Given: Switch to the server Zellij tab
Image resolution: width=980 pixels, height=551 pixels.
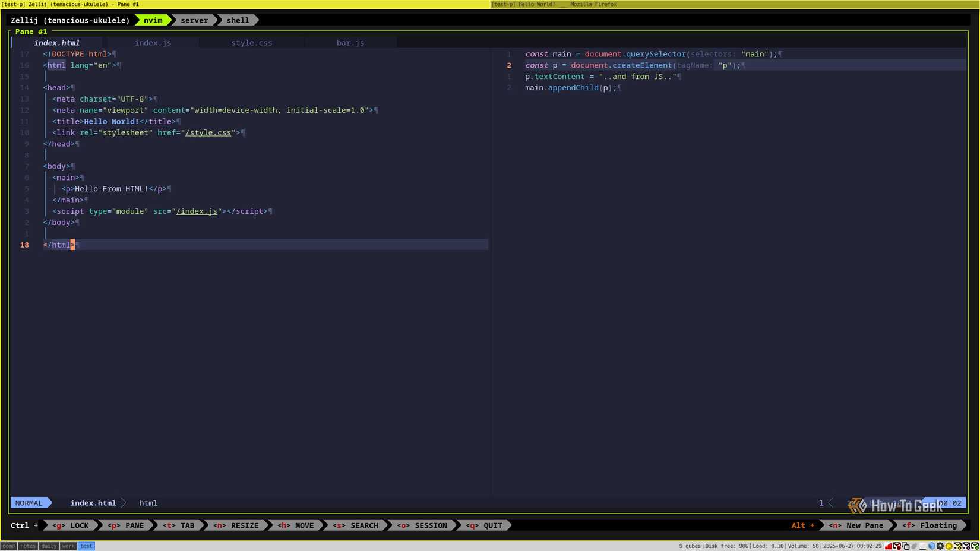Looking at the screenshot, I should pyautogui.click(x=194, y=20).
